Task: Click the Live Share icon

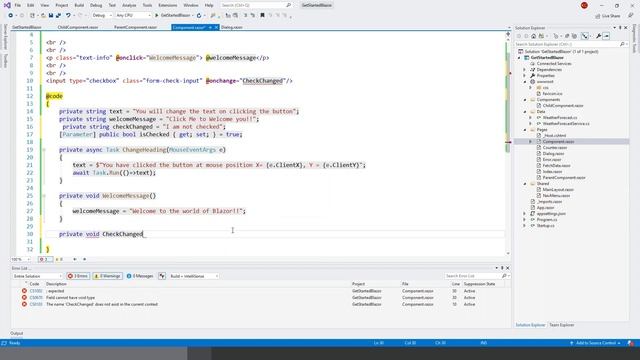Action: (x=598, y=16)
